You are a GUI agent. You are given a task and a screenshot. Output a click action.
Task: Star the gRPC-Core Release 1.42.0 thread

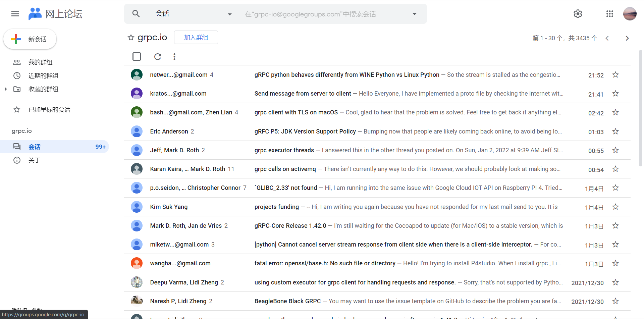pyautogui.click(x=615, y=225)
